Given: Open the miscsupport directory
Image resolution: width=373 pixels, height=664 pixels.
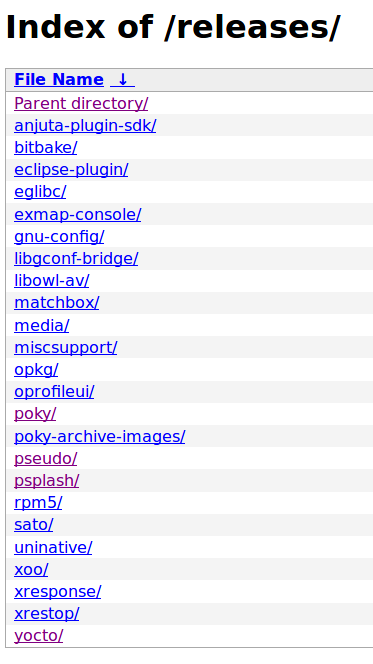Looking at the screenshot, I should pos(66,347).
